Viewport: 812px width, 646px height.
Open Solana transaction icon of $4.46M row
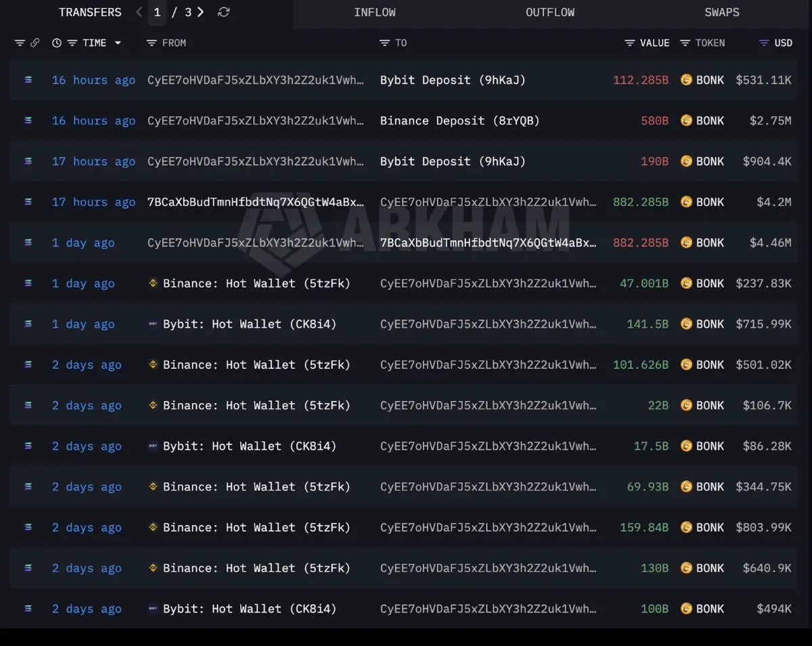click(28, 242)
